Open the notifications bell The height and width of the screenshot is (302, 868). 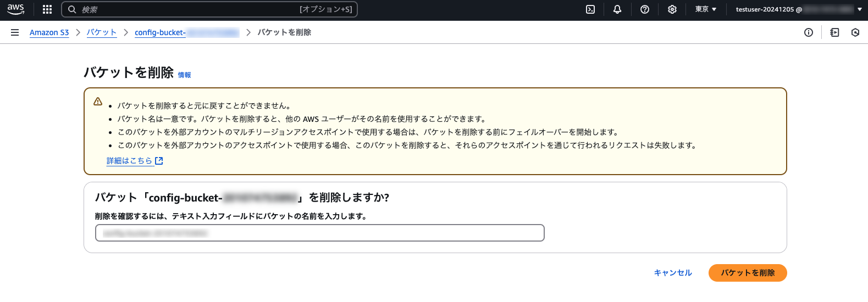[617, 9]
